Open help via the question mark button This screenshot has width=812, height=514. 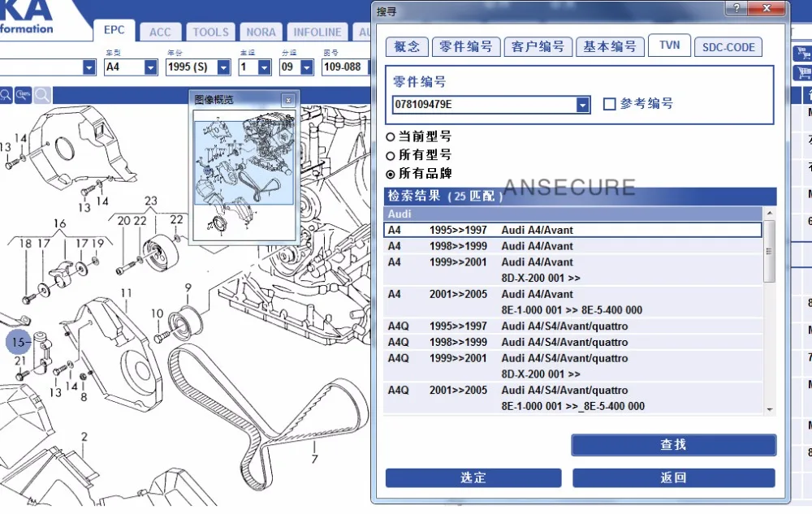pyautogui.click(x=736, y=8)
